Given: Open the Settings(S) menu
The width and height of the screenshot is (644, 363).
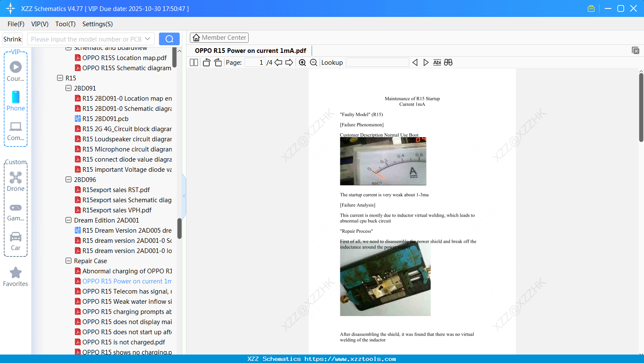Looking at the screenshot, I should (x=98, y=24).
